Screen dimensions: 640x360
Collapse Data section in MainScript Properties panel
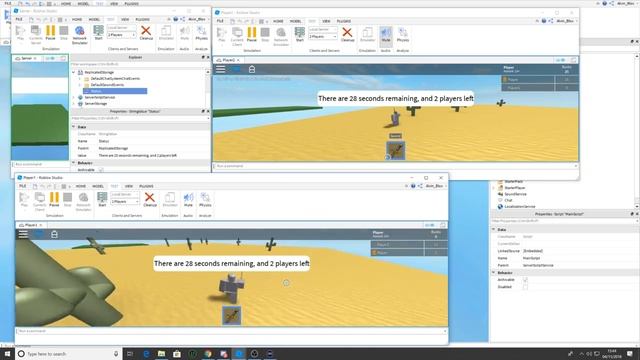click(493, 230)
